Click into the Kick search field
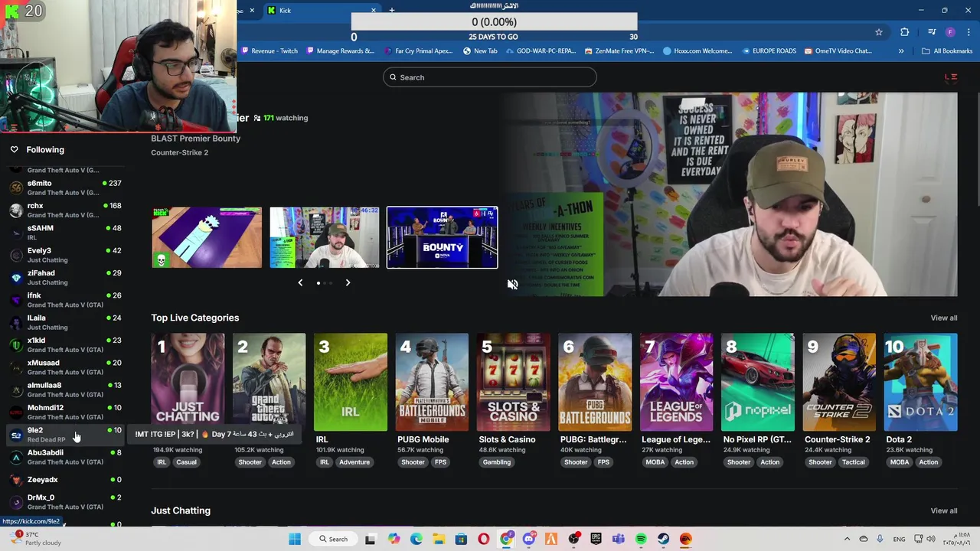The width and height of the screenshot is (980, 551). tap(489, 77)
